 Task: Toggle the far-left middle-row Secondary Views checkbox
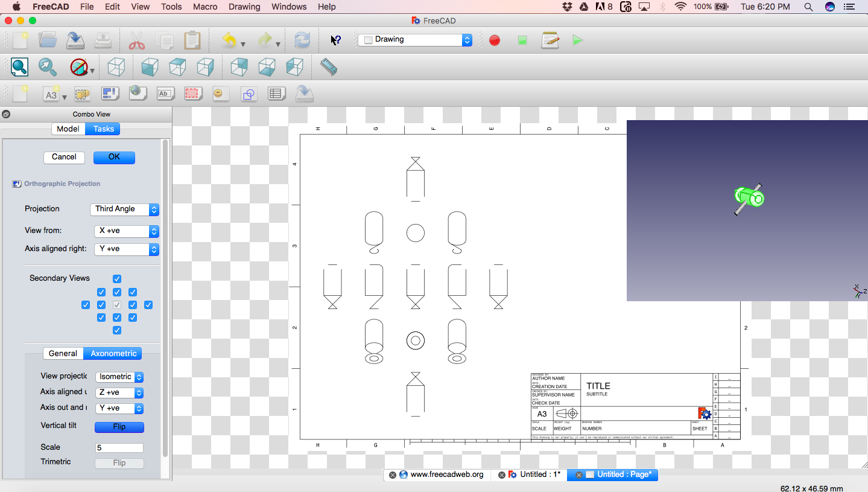pos(86,305)
